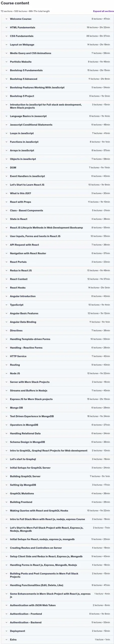Toggle the Loops in JavaScript chevron

tap(7, 133)
